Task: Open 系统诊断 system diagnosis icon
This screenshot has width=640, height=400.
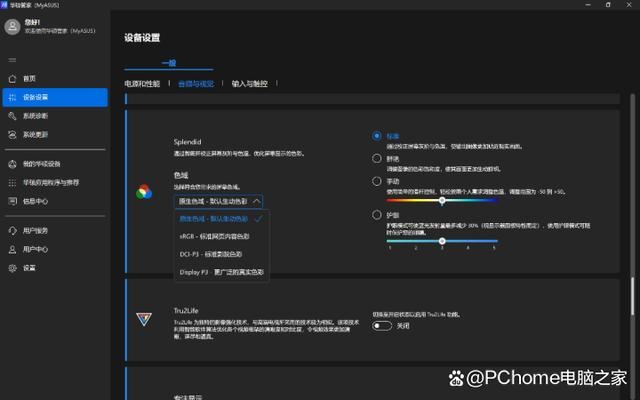Action: 12,115
